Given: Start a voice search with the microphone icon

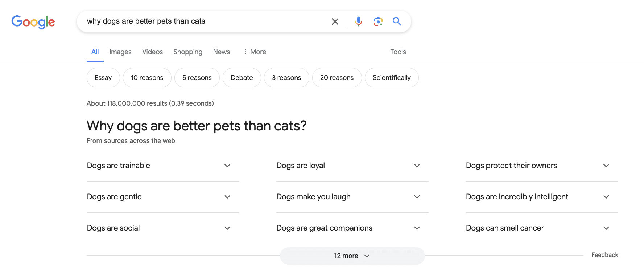Looking at the screenshot, I should pos(358,21).
